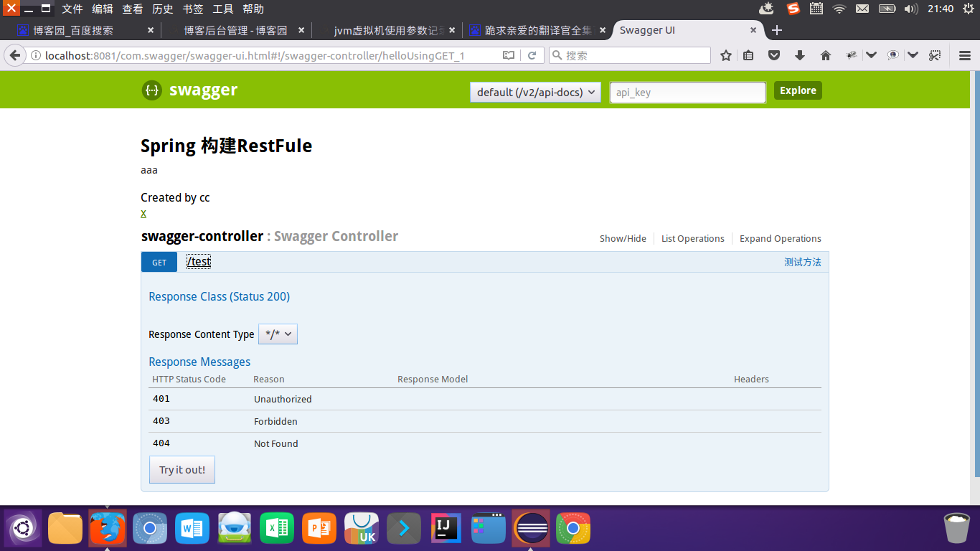Click the swagger logo icon

pos(151,90)
